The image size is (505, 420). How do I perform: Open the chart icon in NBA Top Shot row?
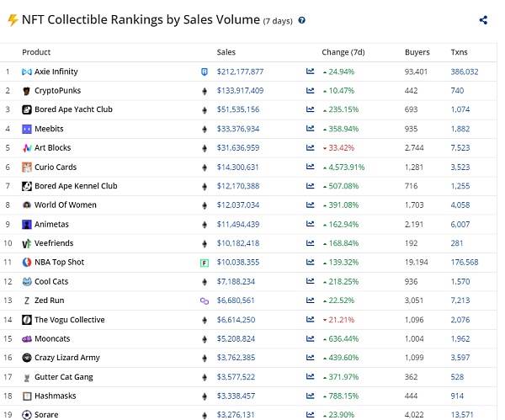(x=310, y=262)
